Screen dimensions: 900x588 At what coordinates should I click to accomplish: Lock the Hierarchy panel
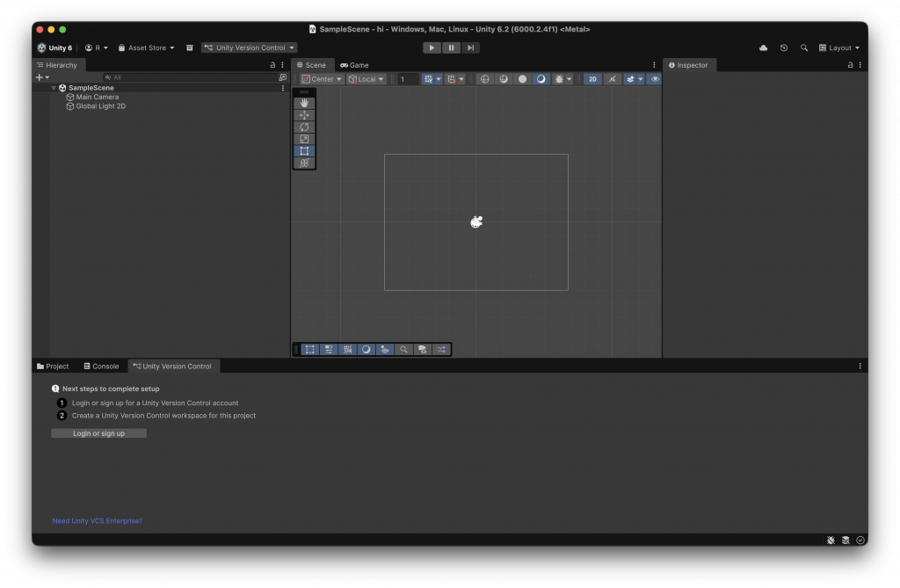click(272, 65)
